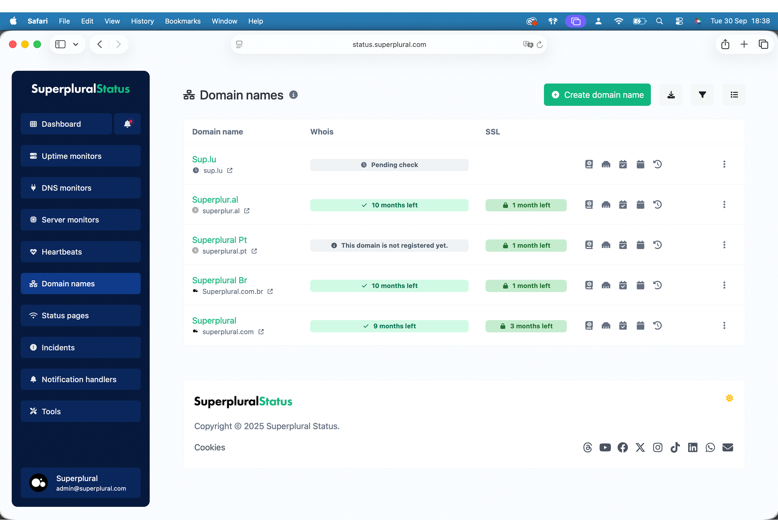Open three-dot menu for Superplural Br row
The height and width of the screenshot is (532, 778).
point(724,285)
